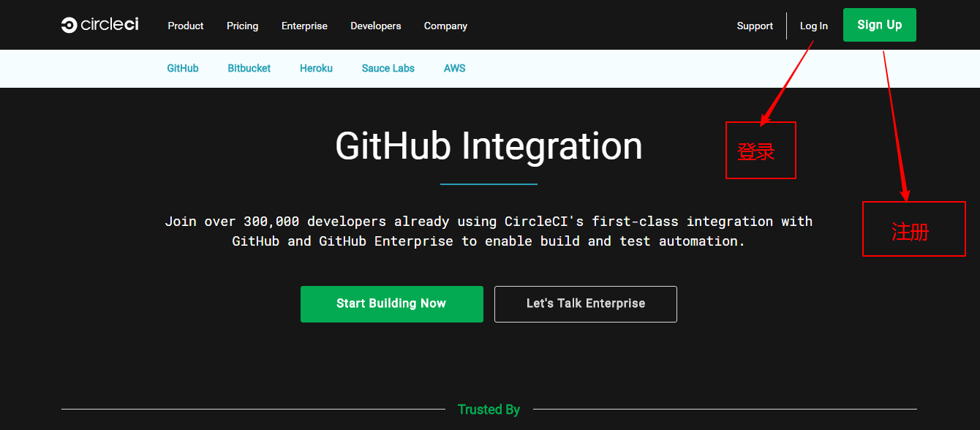Click the Start Building Now button
The width and height of the screenshot is (980, 430).
(x=392, y=303)
